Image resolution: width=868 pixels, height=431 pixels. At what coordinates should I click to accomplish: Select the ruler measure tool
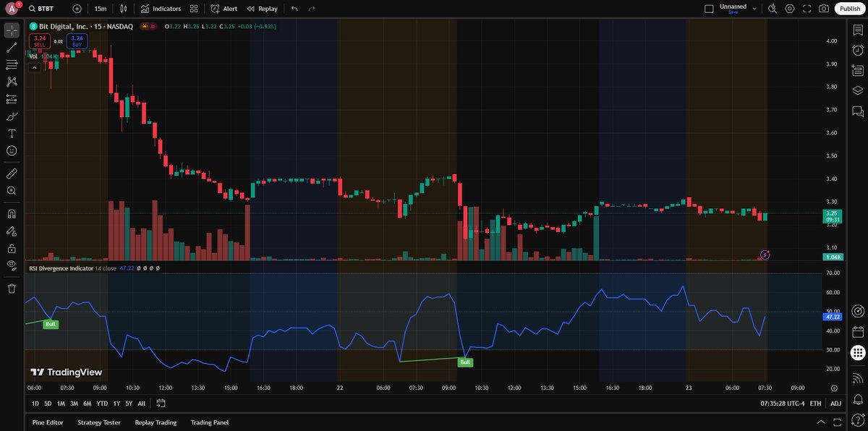pyautogui.click(x=12, y=174)
